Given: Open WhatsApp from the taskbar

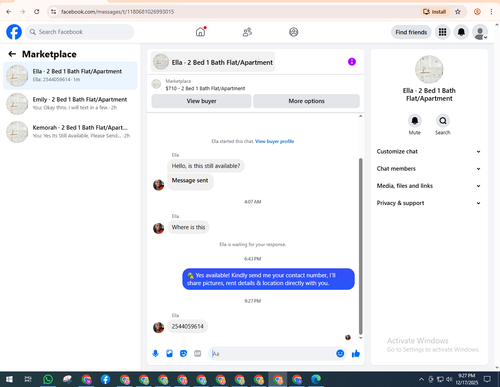Looking at the screenshot, I should coord(48,379).
